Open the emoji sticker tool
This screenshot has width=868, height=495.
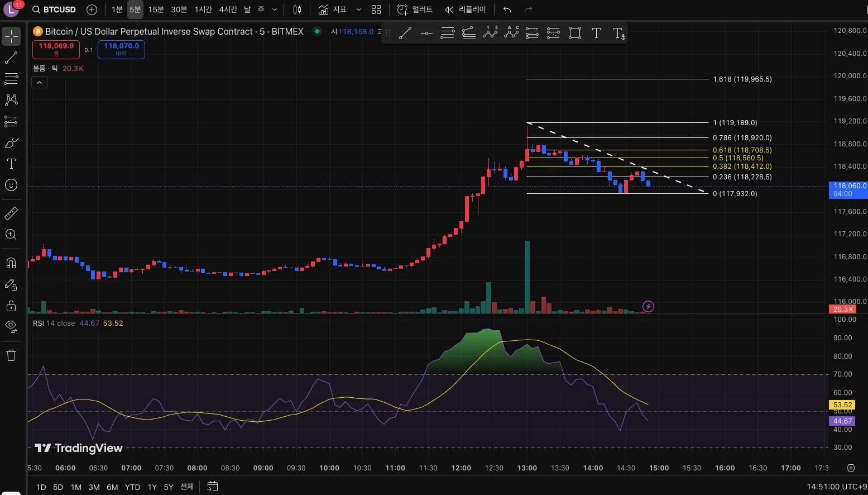11,185
